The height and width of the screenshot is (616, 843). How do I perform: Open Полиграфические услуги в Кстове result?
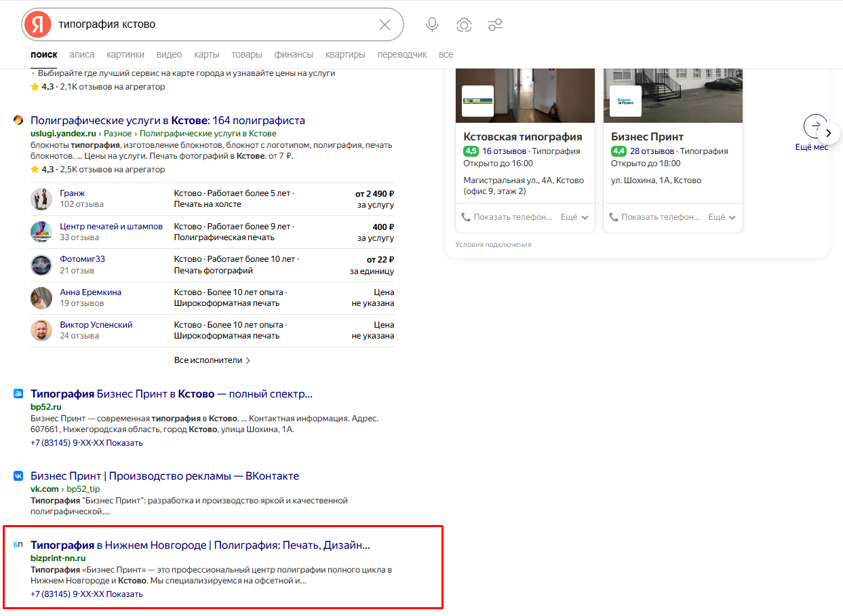pyautogui.click(x=168, y=121)
